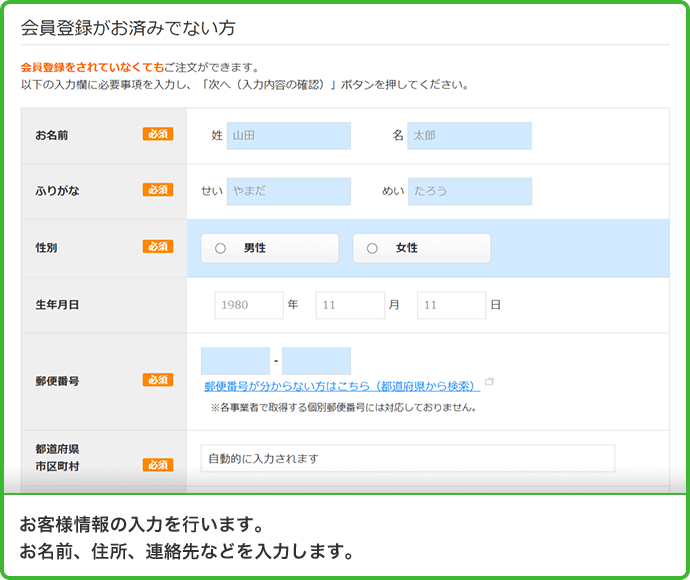The width and height of the screenshot is (690, 580).
Task: Click the 名 (first name) input field
Action: [470, 136]
